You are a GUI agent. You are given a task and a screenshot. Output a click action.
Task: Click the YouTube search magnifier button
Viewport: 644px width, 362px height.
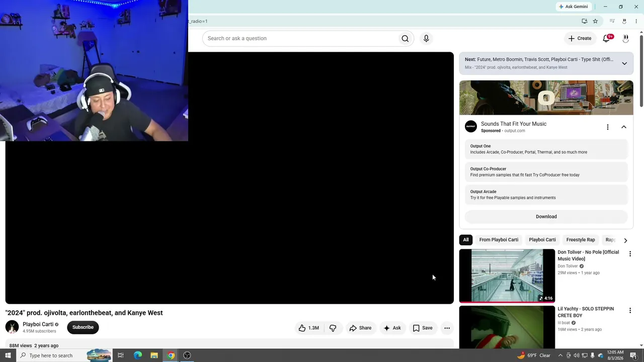tap(405, 38)
